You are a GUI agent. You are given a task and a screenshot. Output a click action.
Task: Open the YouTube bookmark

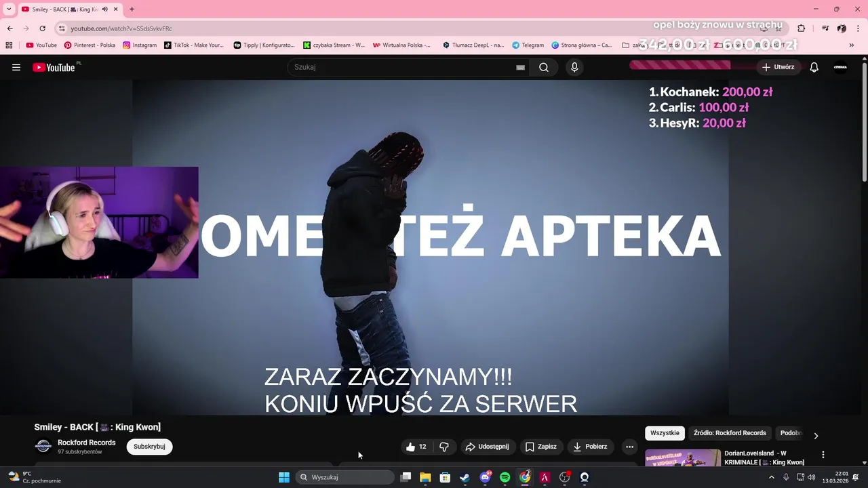pyautogui.click(x=41, y=45)
